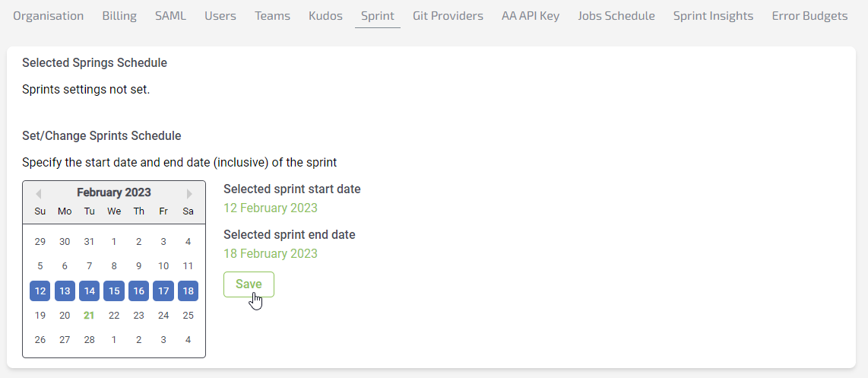Open the SAML settings tab

170,16
